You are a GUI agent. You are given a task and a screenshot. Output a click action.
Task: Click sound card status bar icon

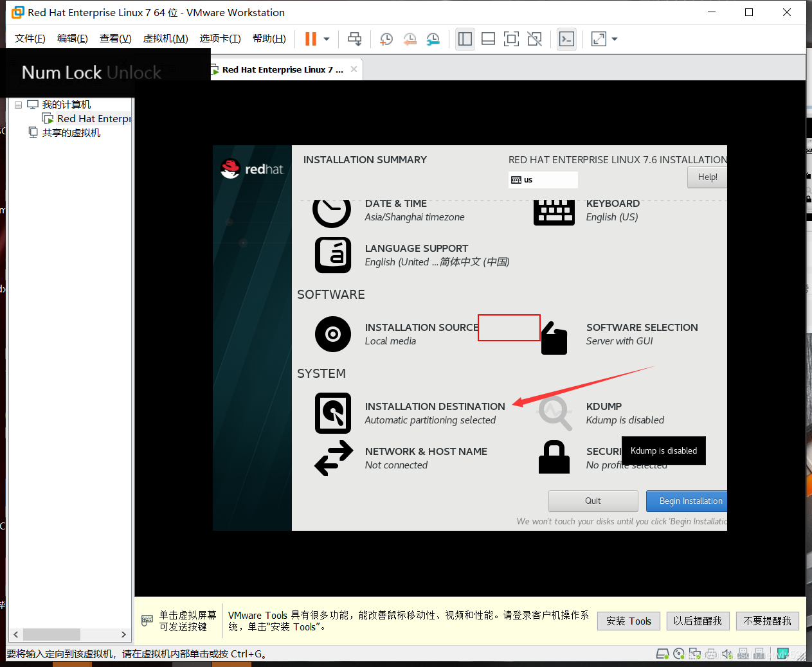727,654
